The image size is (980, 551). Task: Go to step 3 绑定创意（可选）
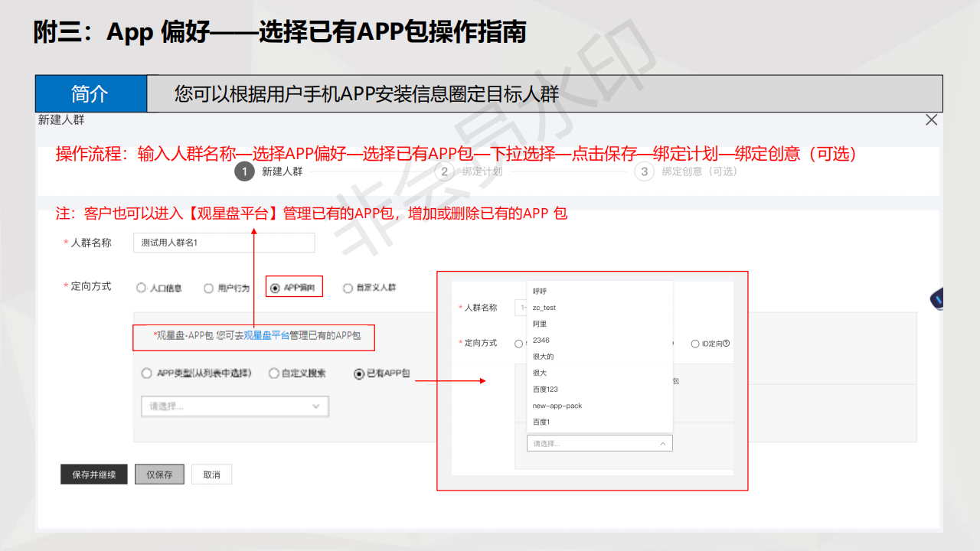click(x=686, y=171)
